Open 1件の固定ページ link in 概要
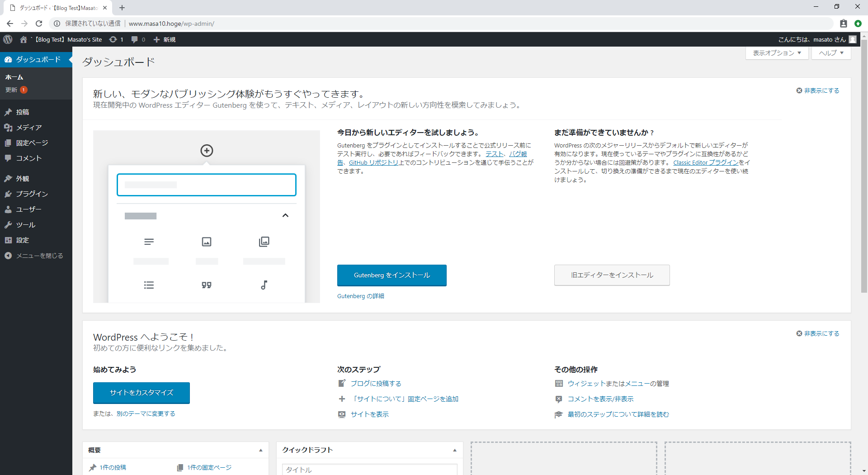 (x=209, y=467)
